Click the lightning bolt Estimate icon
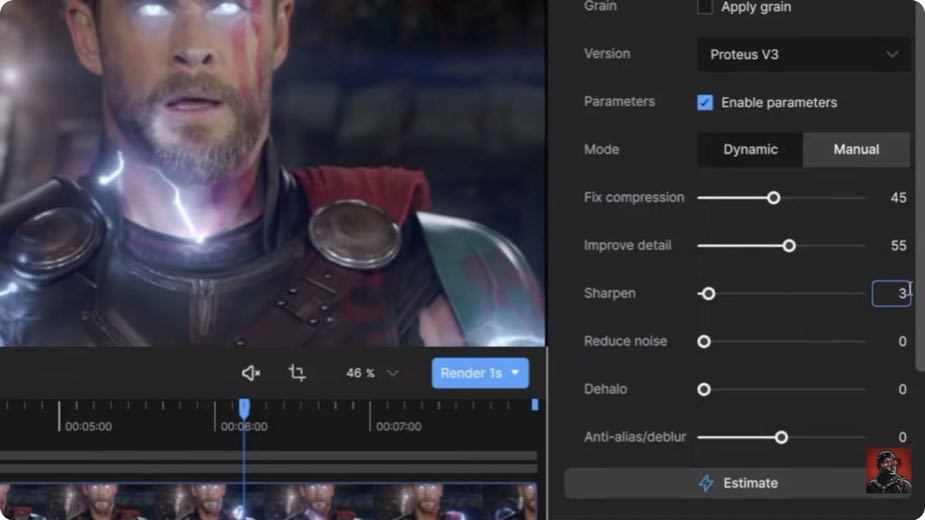The height and width of the screenshot is (520, 925). pos(706,483)
